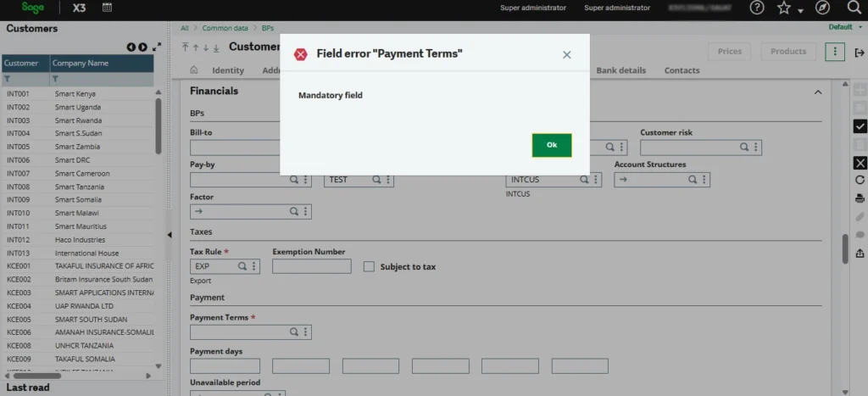Select customer row UAP RWANDA LTD
Screen dimensions: 868x396
coord(77,306)
